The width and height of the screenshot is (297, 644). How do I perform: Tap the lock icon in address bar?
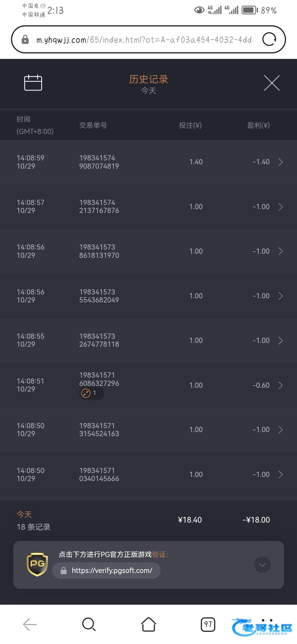pyautogui.click(x=25, y=40)
